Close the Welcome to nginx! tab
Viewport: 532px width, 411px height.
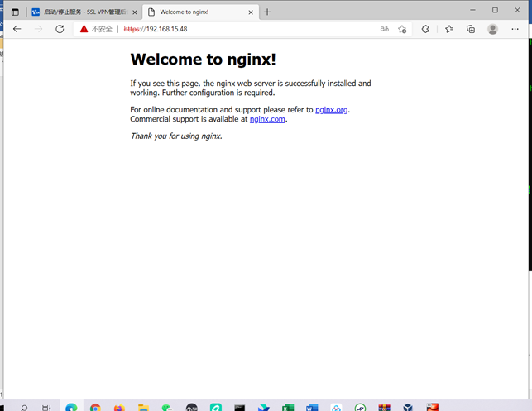251,12
